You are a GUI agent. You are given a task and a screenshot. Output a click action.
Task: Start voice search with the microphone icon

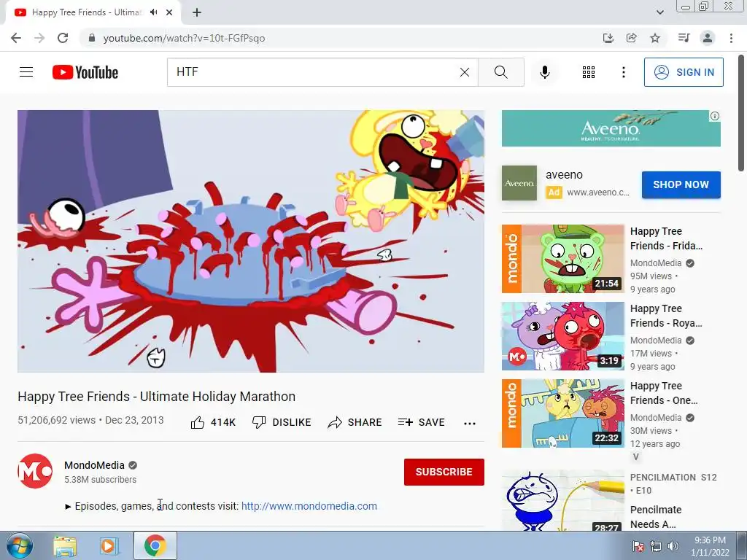[x=544, y=72]
